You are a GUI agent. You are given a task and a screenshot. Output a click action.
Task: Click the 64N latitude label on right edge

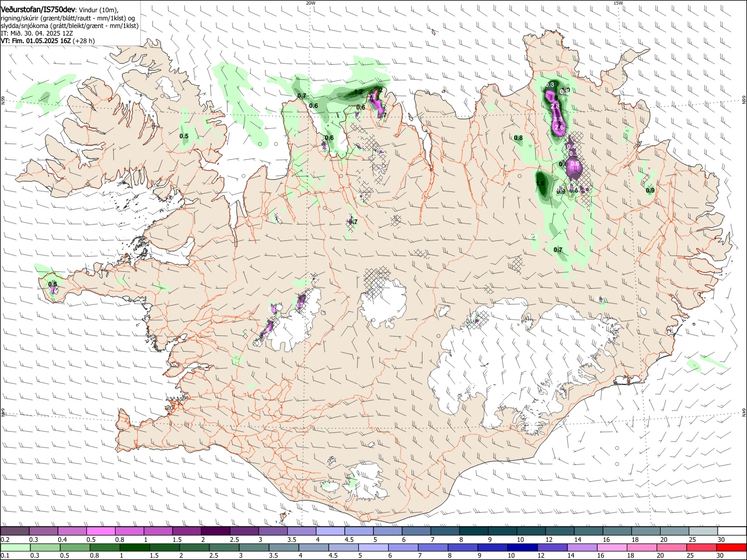(744, 413)
